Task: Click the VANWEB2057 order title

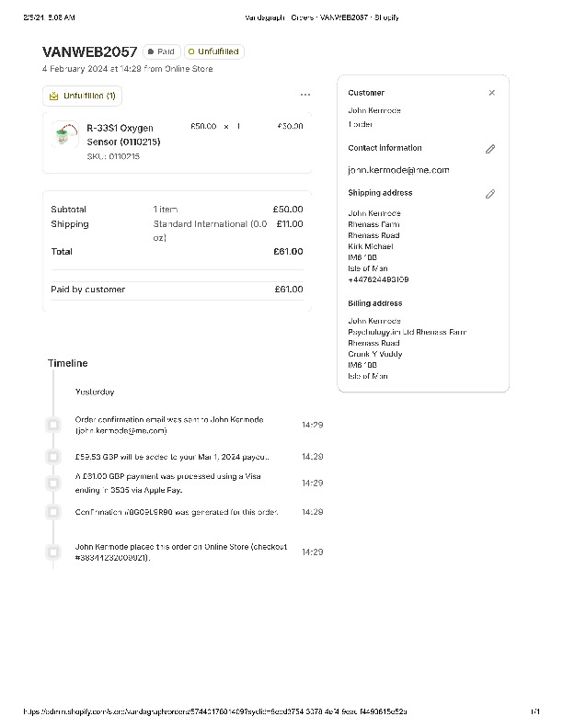Action: click(x=90, y=51)
